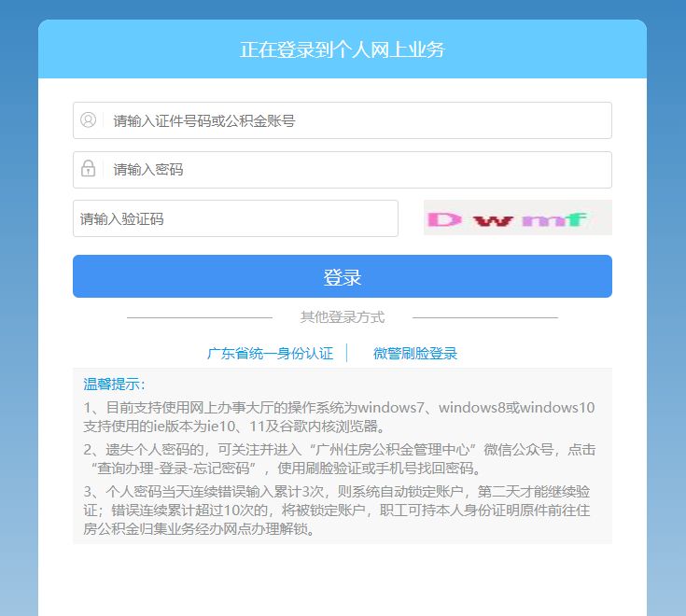Focus the 请输入验证码 captcha input field
Screen dimensions: 686x616
(x=235, y=218)
